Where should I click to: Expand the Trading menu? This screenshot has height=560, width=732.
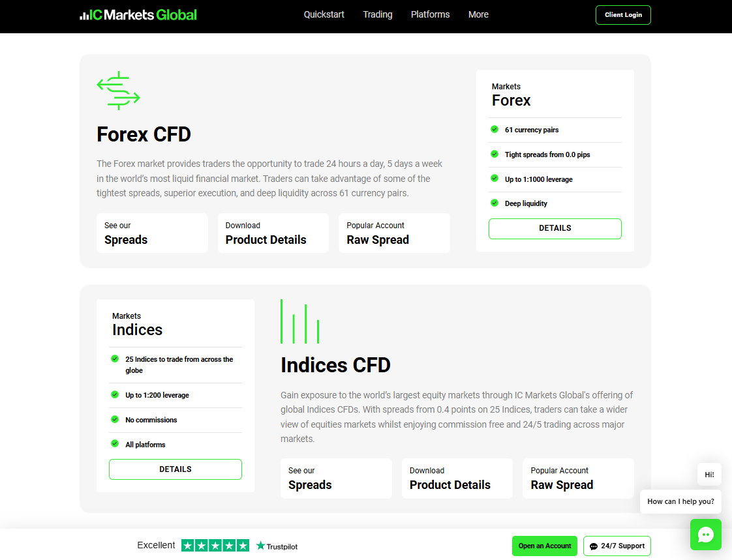click(x=378, y=14)
